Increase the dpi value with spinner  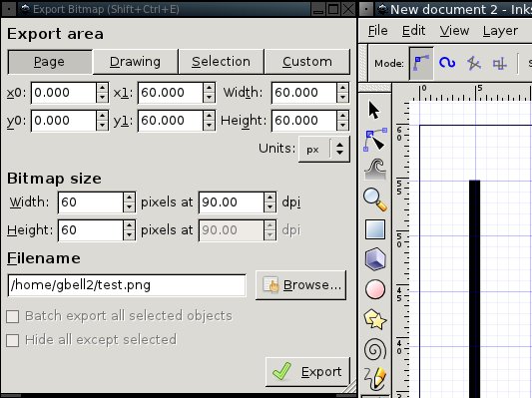tap(269, 198)
